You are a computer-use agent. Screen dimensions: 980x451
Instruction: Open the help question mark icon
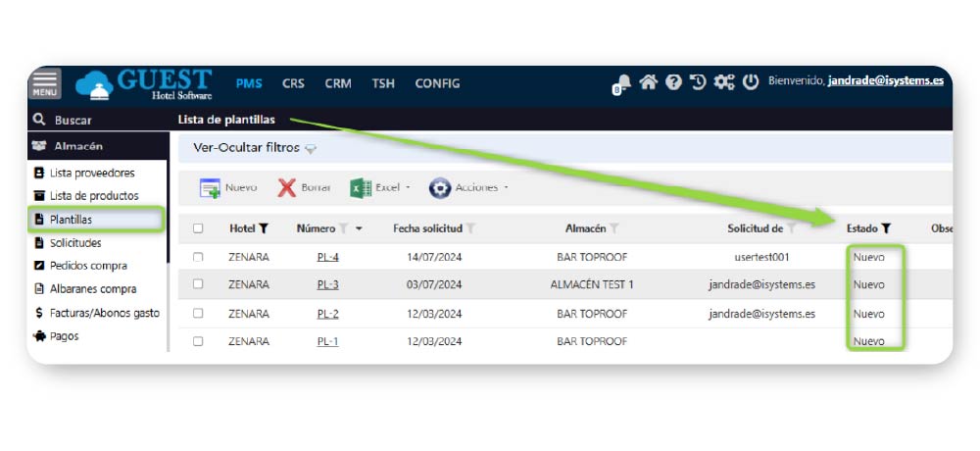[673, 82]
